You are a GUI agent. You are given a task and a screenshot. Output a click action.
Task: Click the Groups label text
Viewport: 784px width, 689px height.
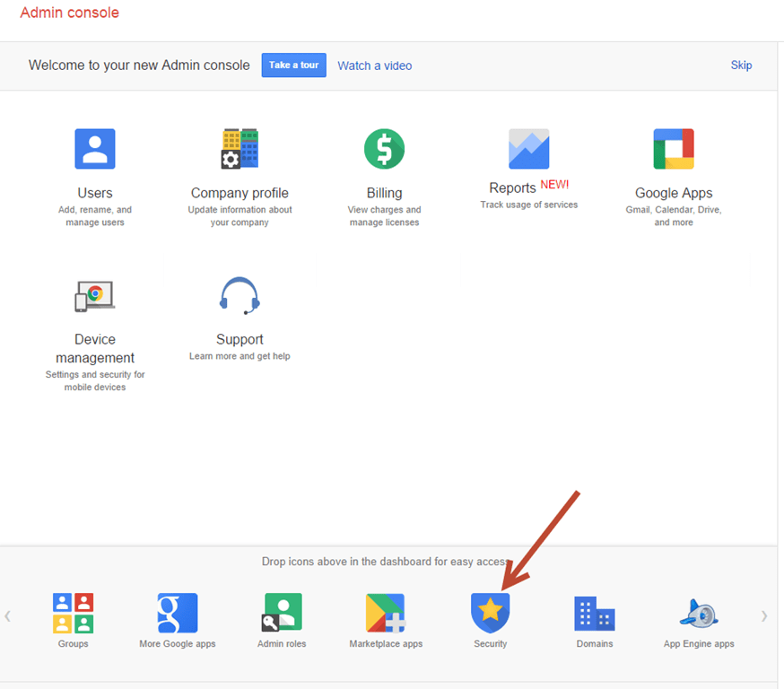73,644
